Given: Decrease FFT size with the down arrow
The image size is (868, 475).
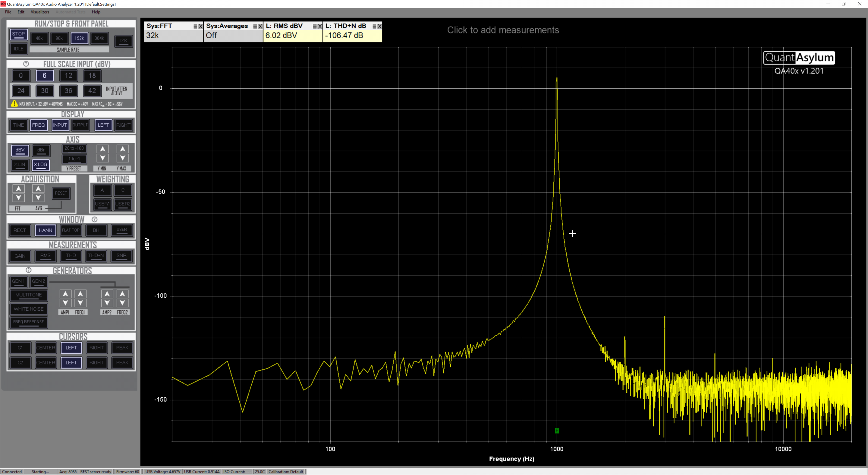Looking at the screenshot, I should point(18,198).
